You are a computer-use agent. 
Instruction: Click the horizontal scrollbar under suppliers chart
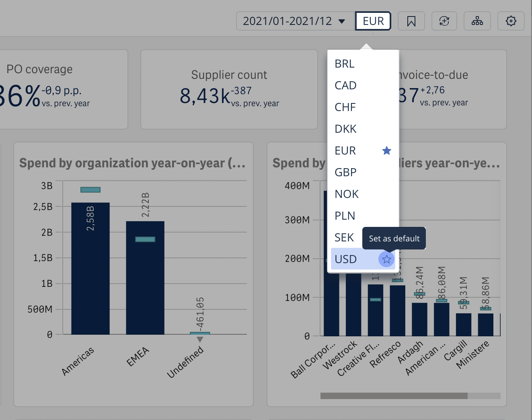(x=394, y=396)
